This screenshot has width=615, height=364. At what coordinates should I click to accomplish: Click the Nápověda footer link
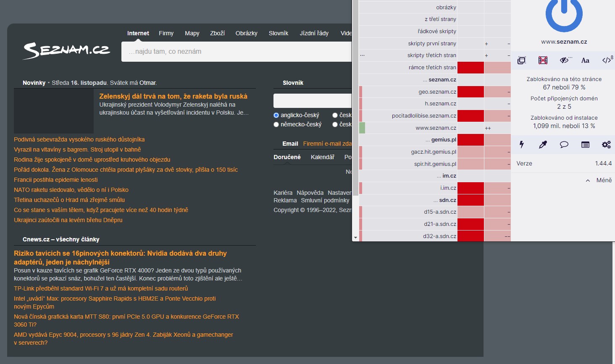click(310, 193)
